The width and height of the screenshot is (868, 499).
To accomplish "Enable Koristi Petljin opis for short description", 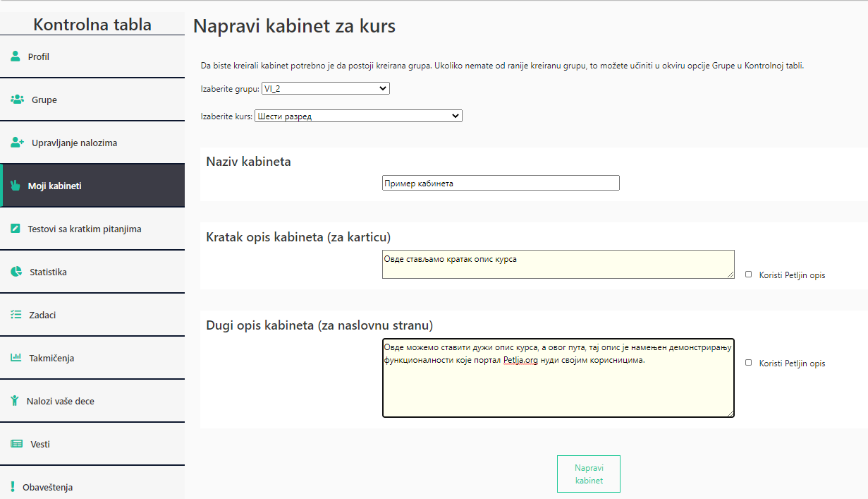I will point(750,275).
